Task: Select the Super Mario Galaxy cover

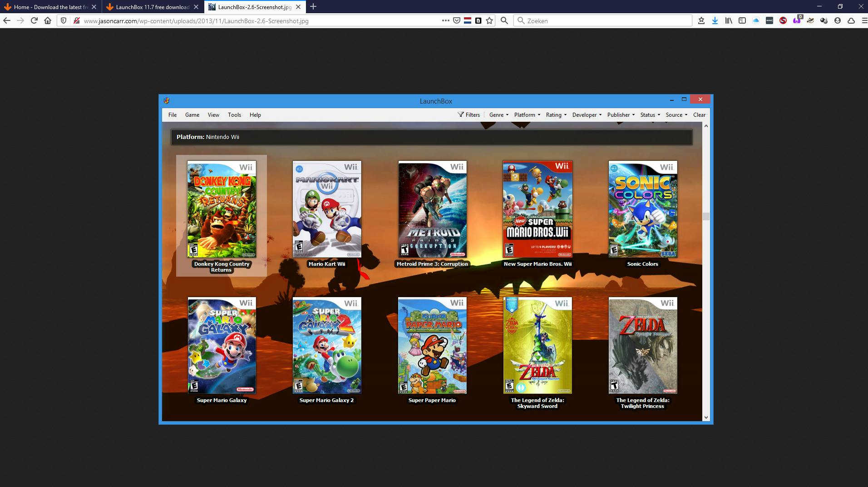Action: pos(222,345)
